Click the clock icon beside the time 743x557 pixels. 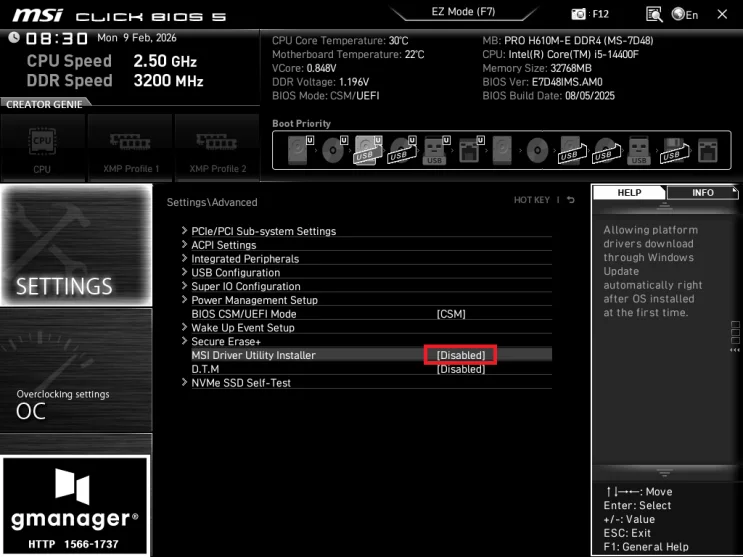click(14, 37)
